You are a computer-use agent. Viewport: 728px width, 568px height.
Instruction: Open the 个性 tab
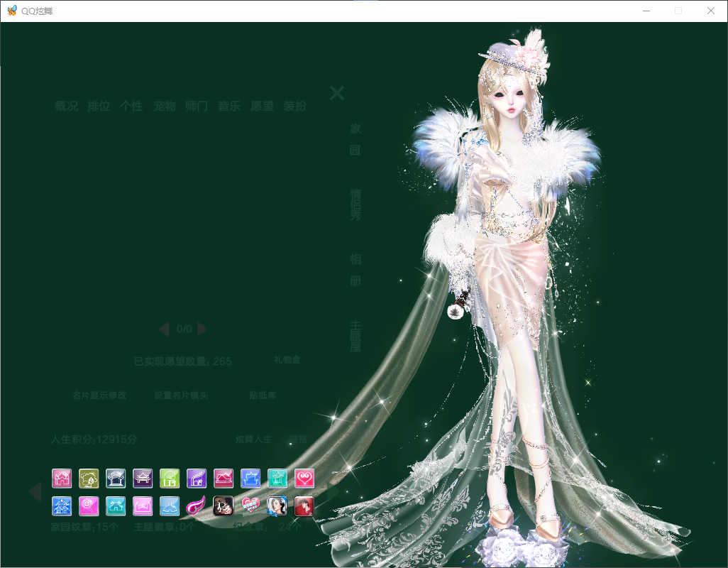point(131,106)
